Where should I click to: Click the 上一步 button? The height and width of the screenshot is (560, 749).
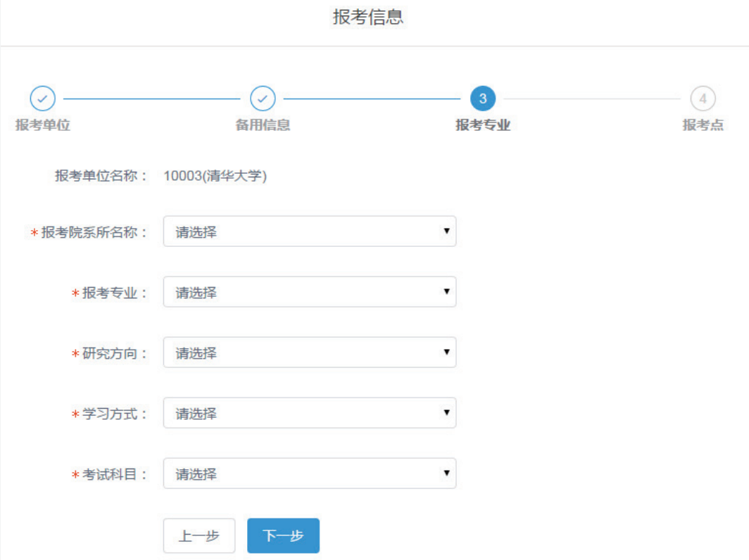tap(199, 536)
